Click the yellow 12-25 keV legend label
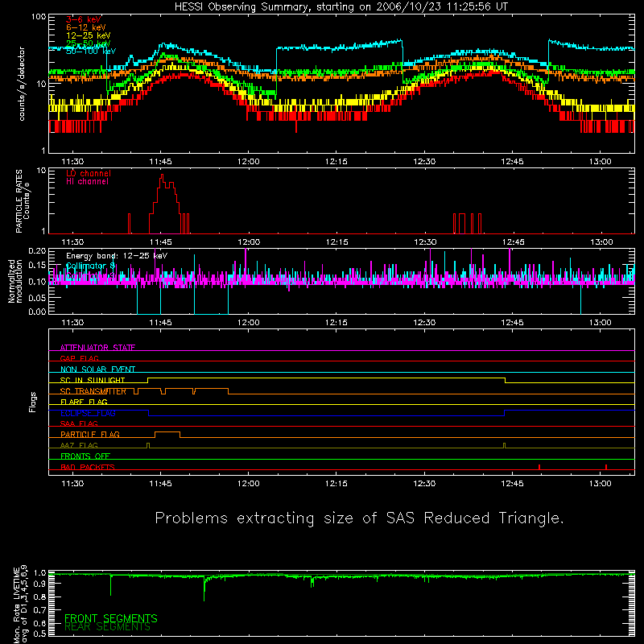The image size is (644, 644). coord(89,35)
